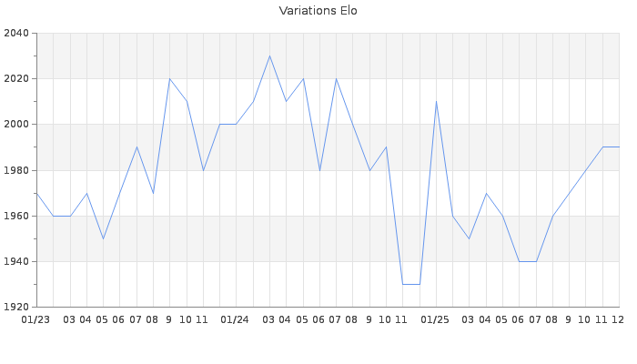The width and height of the screenshot is (637, 364).
Task: Click the first dip to 1950 on the line
Action: (x=103, y=238)
